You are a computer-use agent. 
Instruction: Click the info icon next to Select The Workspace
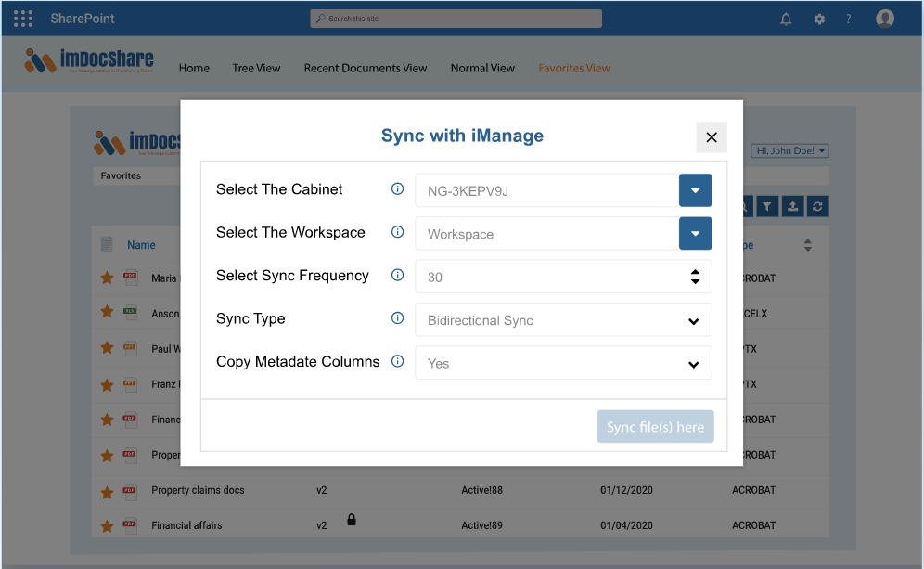point(397,233)
